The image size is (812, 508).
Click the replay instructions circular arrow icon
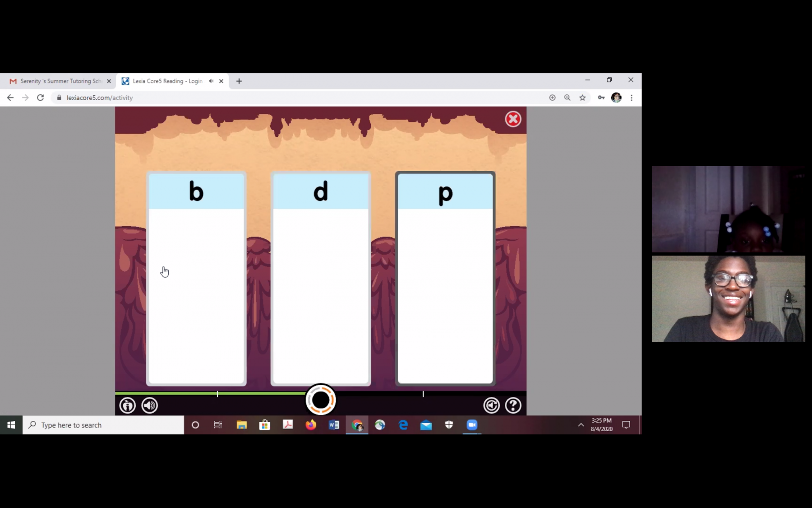point(491,405)
